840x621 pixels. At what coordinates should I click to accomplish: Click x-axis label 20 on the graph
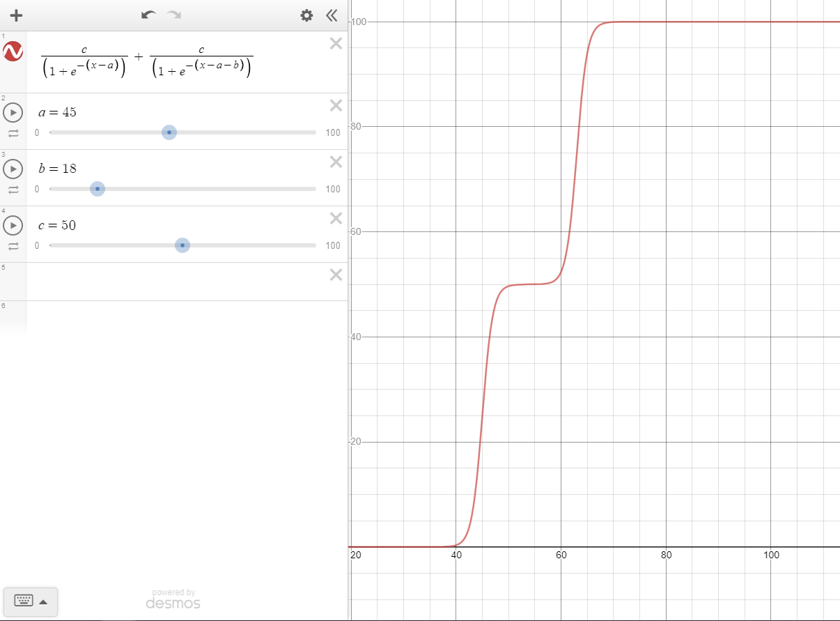(x=356, y=555)
